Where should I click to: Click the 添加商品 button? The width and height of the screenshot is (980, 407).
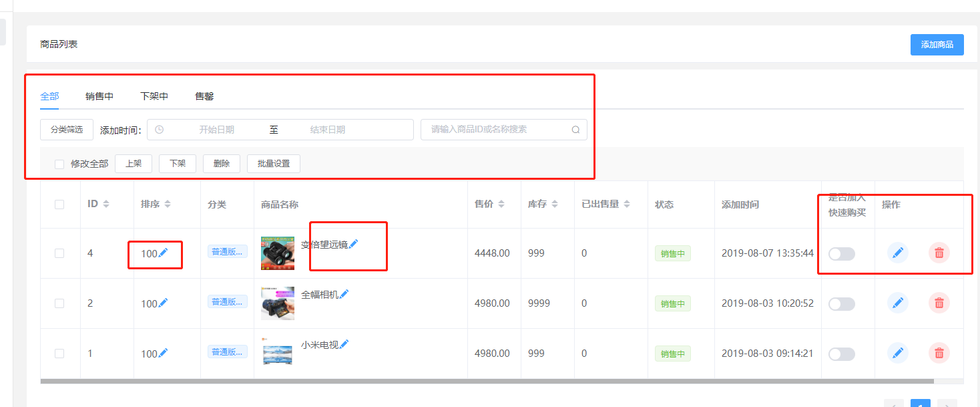click(x=937, y=45)
